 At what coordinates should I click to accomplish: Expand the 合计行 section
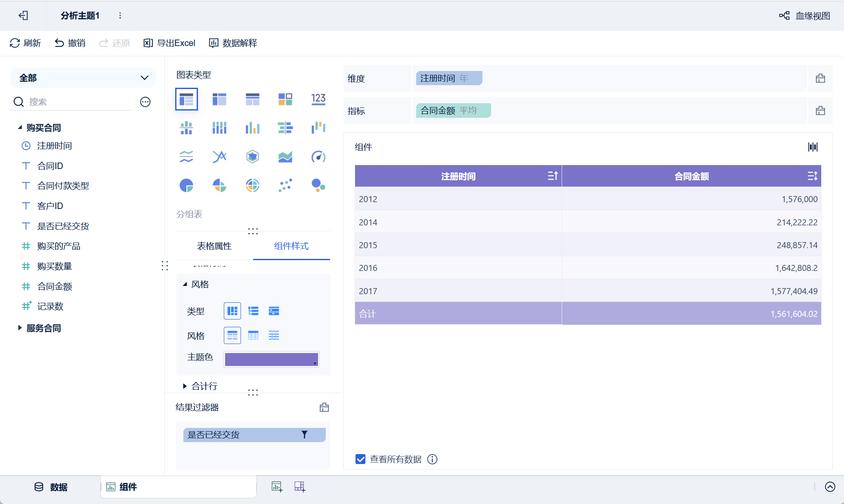185,386
